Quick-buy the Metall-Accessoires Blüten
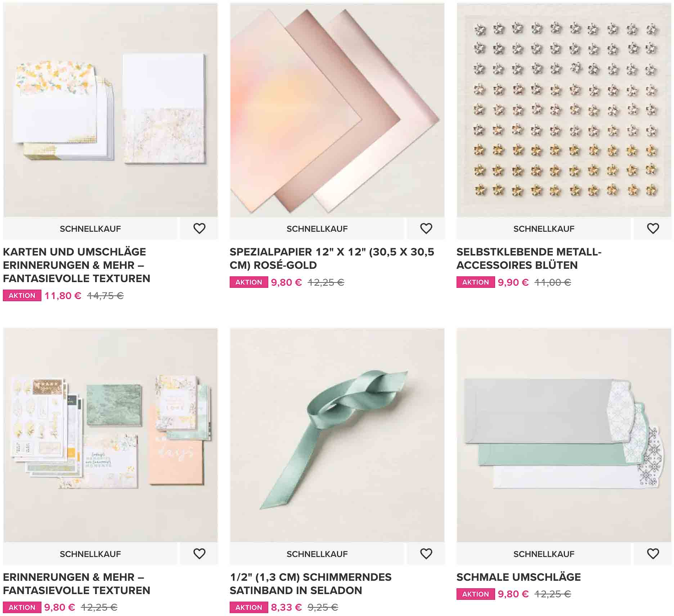This screenshot has width=674, height=616. pos(544,229)
